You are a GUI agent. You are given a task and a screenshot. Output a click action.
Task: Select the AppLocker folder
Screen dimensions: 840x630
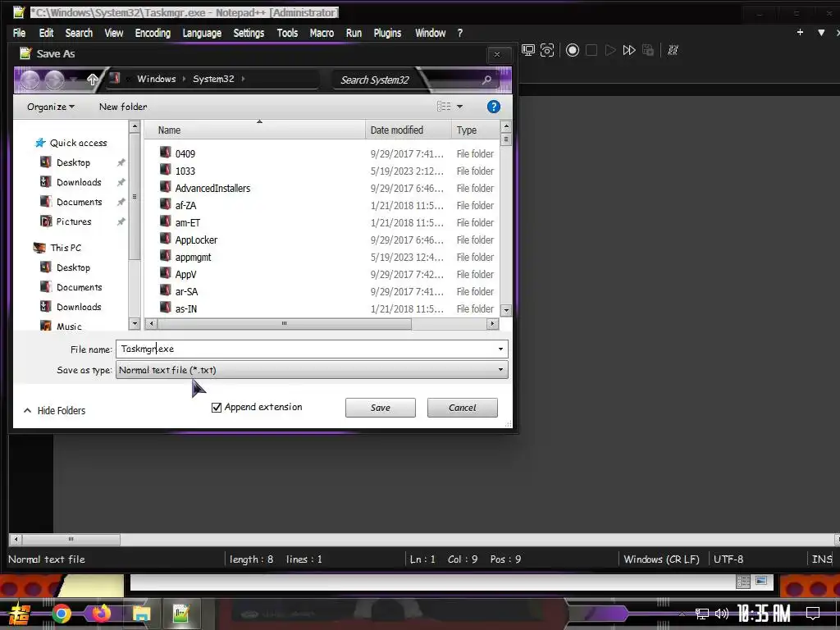pyautogui.click(x=196, y=240)
